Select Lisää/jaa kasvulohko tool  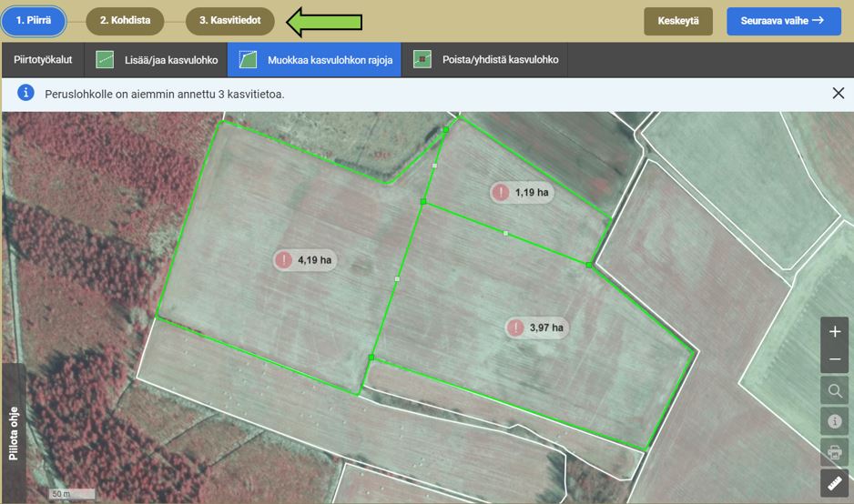point(157,60)
